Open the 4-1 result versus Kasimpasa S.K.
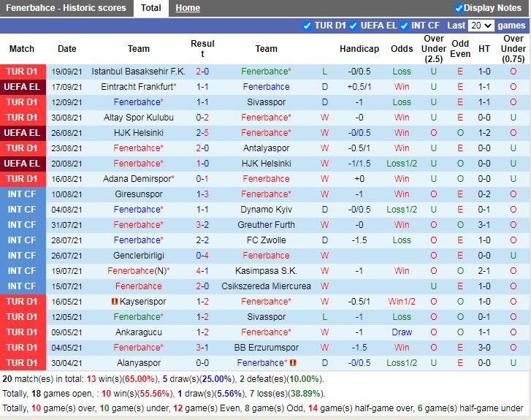The height and width of the screenshot is (420, 531). [202, 271]
